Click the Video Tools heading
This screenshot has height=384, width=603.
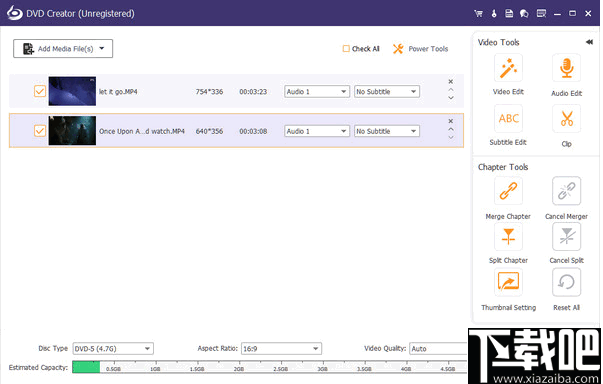498,42
